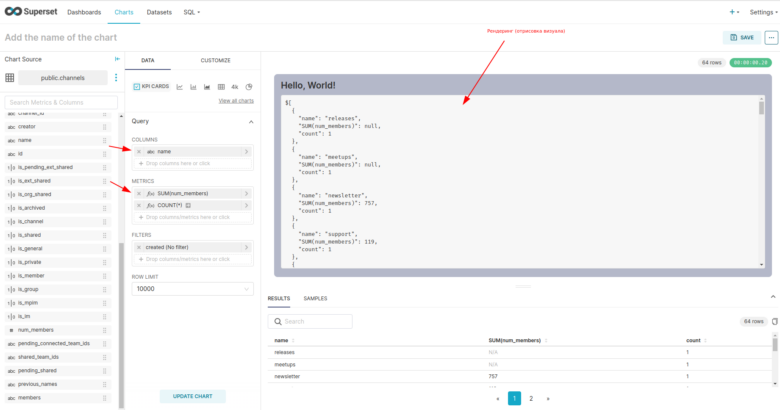Viewport: 780px width, 410px height.
Task: Click the plus icon in the top bar
Action: (x=734, y=12)
